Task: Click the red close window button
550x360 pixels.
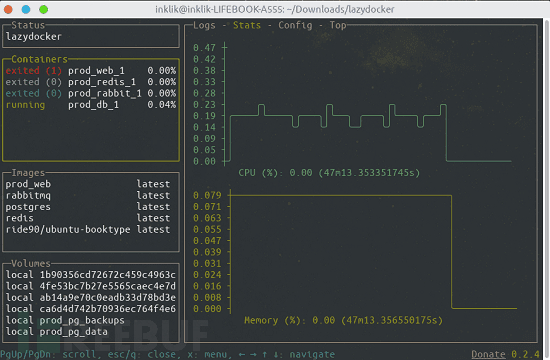Action: [8, 9]
